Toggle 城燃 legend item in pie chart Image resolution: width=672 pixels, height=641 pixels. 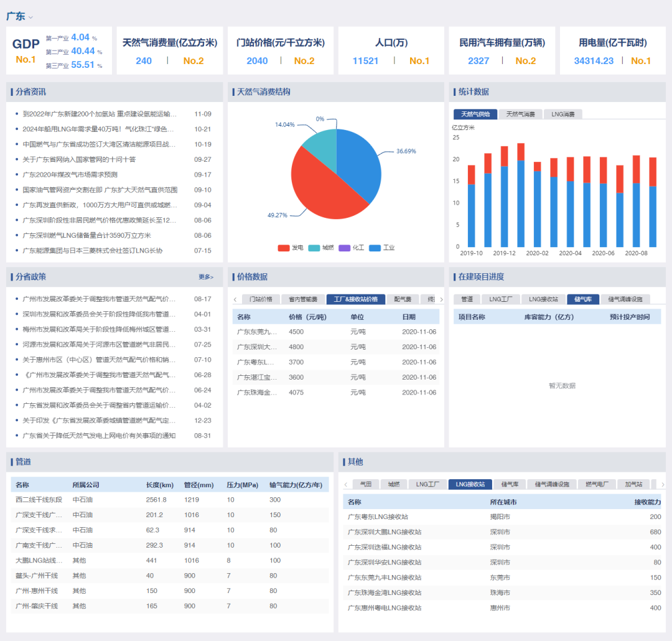click(x=321, y=248)
